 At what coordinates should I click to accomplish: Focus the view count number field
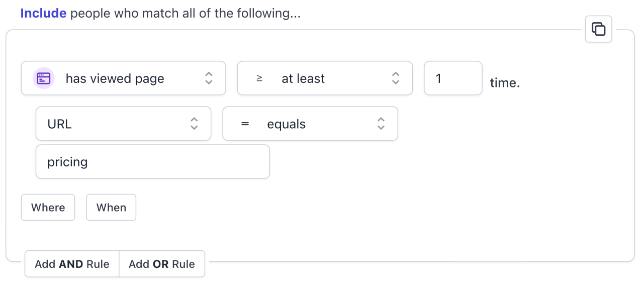(x=453, y=78)
